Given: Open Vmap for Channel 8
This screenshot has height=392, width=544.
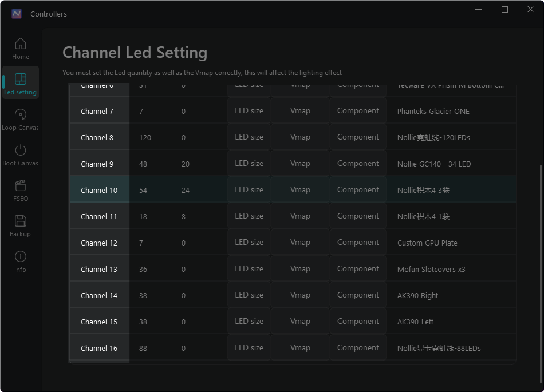Looking at the screenshot, I should [300, 137].
